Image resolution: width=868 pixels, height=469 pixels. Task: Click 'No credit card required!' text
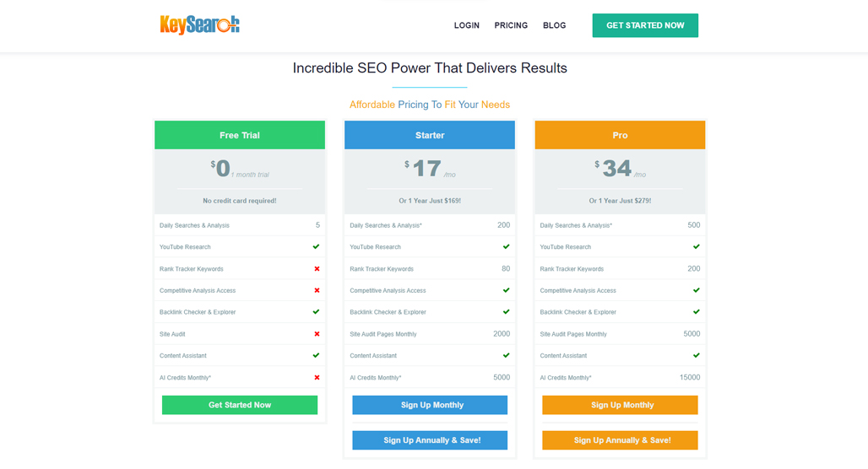click(x=240, y=201)
